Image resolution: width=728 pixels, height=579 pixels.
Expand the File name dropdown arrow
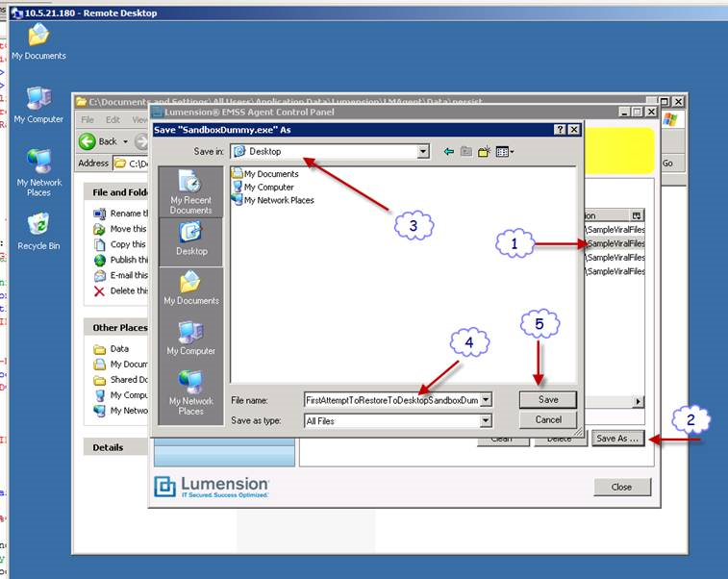point(486,399)
